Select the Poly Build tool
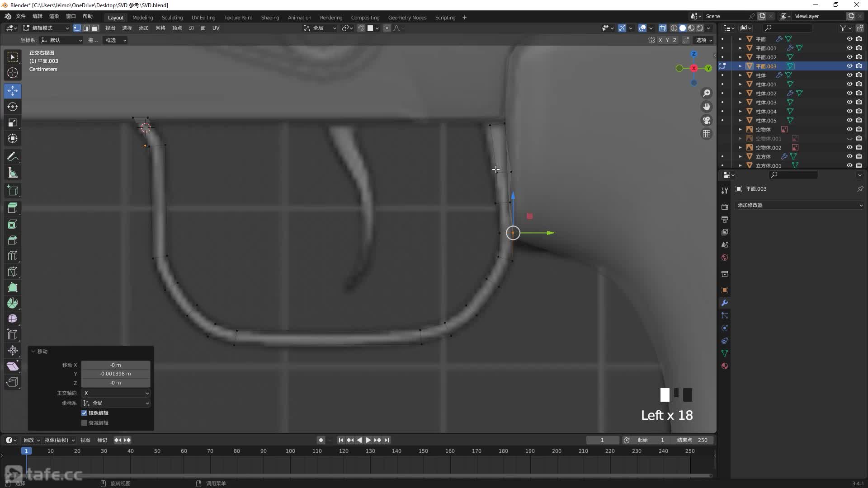This screenshot has height=488, width=868. tap(13, 287)
